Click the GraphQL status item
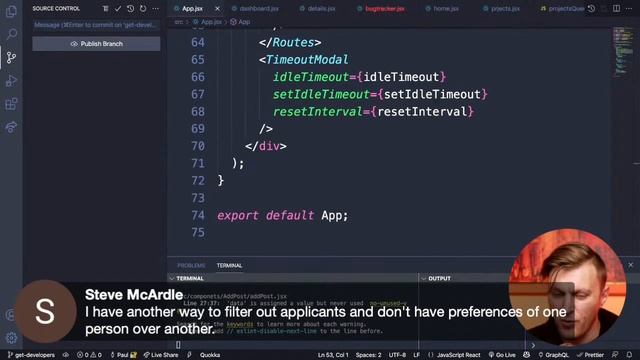This screenshot has height=360, width=640. point(553,355)
